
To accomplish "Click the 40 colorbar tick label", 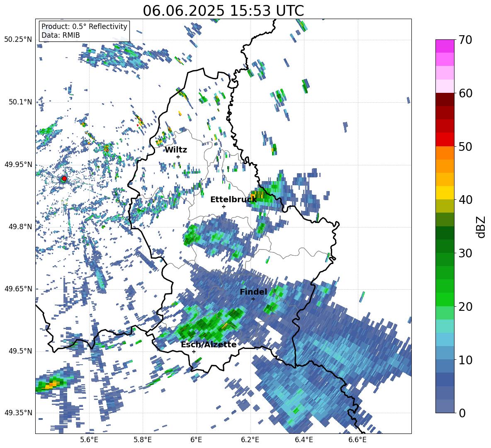I will 465,200.
